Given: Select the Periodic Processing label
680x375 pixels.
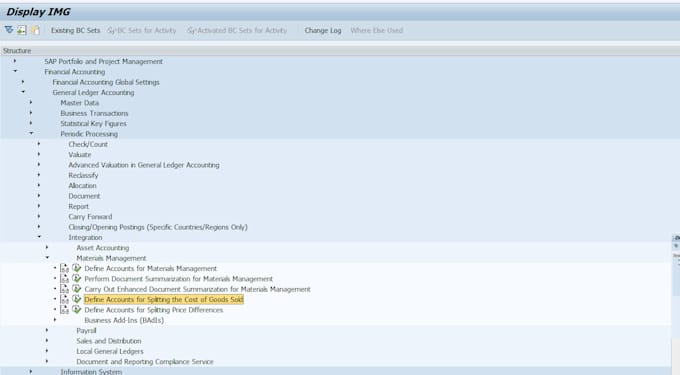Looking at the screenshot, I should click(x=89, y=134).
